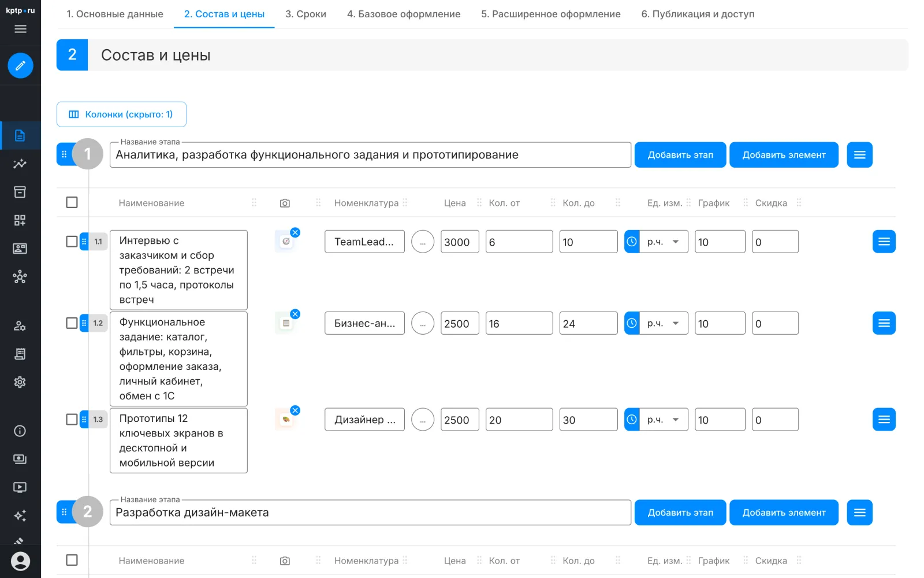This screenshot has height=578, width=924.
Task: Open the unit dropdown in the Бизнес-ан row
Action: [x=664, y=323]
